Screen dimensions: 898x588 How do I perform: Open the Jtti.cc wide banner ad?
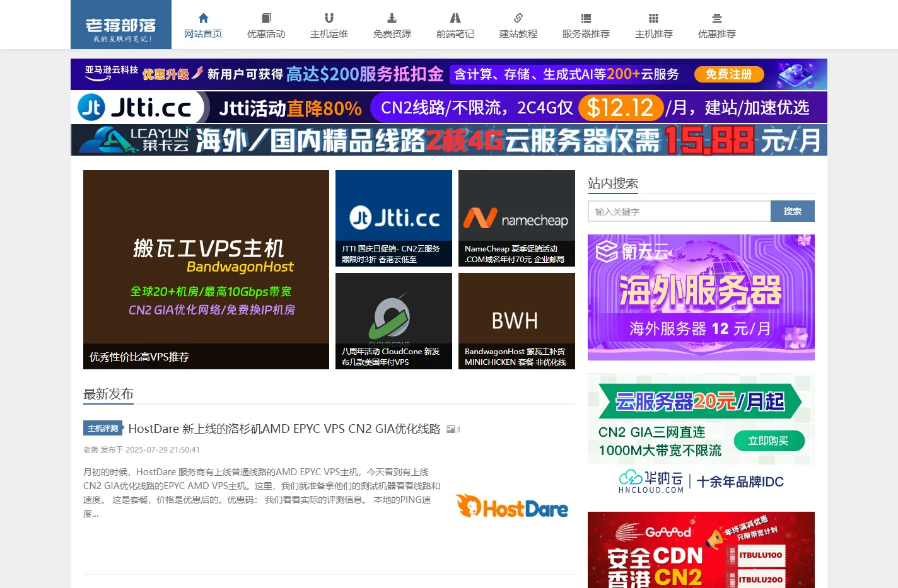tap(449, 107)
